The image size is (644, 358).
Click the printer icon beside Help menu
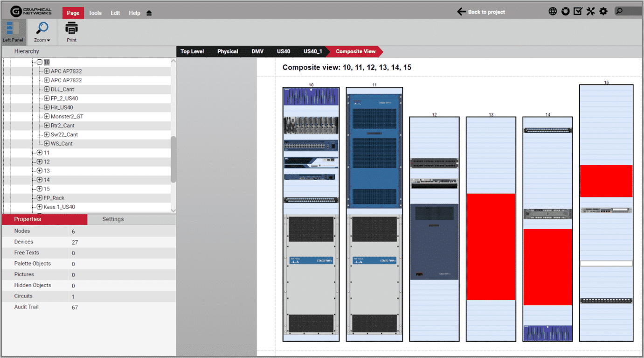tap(150, 13)
